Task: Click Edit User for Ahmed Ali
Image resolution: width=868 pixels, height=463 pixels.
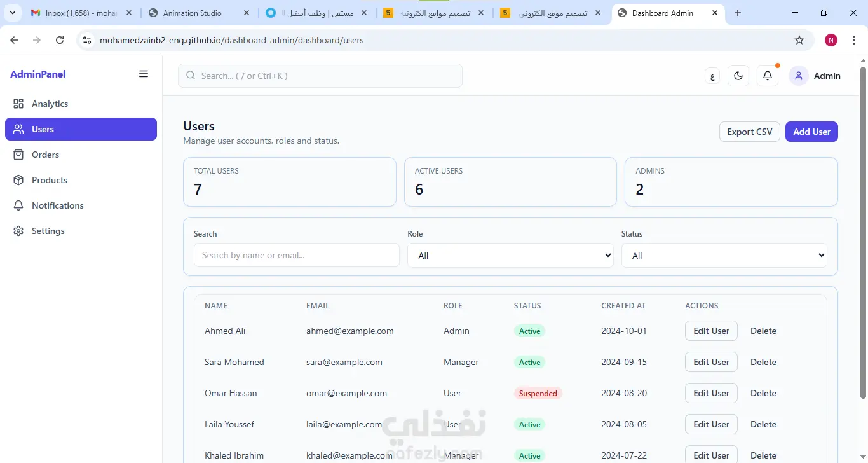Action: click(x=711, y=331)
